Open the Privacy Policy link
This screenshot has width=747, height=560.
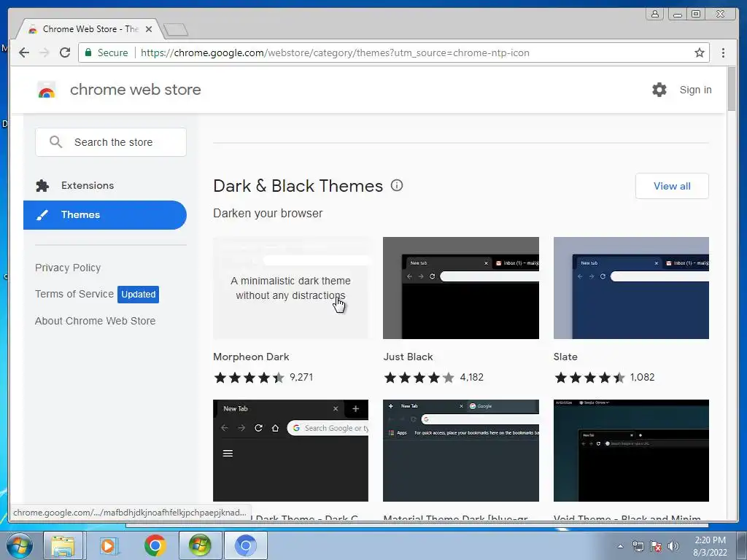pyautogui.click(x=68, y=268)
